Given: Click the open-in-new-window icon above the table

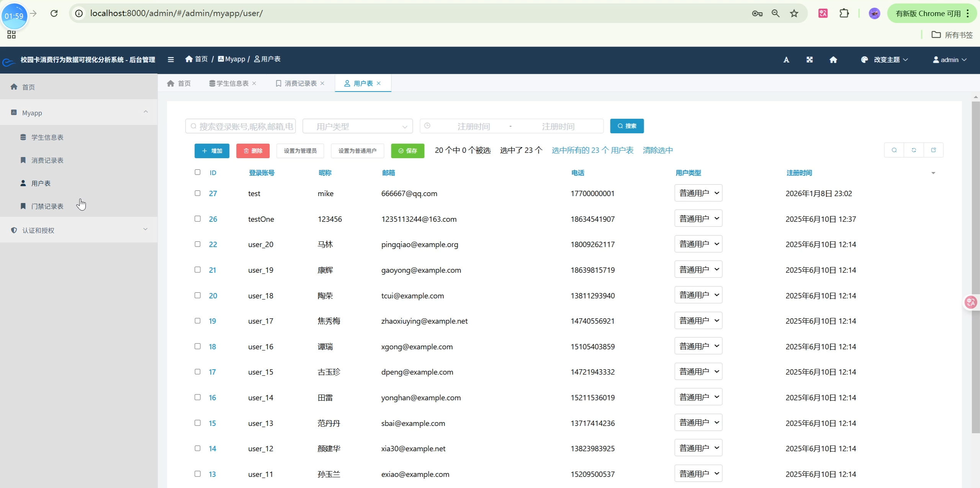Looking at the screenshot, I should [x=933, y=150].
